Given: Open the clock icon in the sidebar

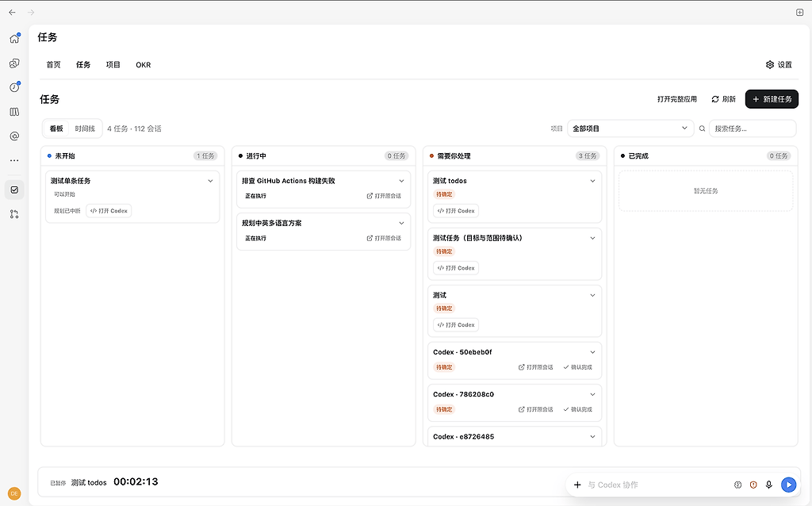Looking at the screenshot, I should click(14, 87).
